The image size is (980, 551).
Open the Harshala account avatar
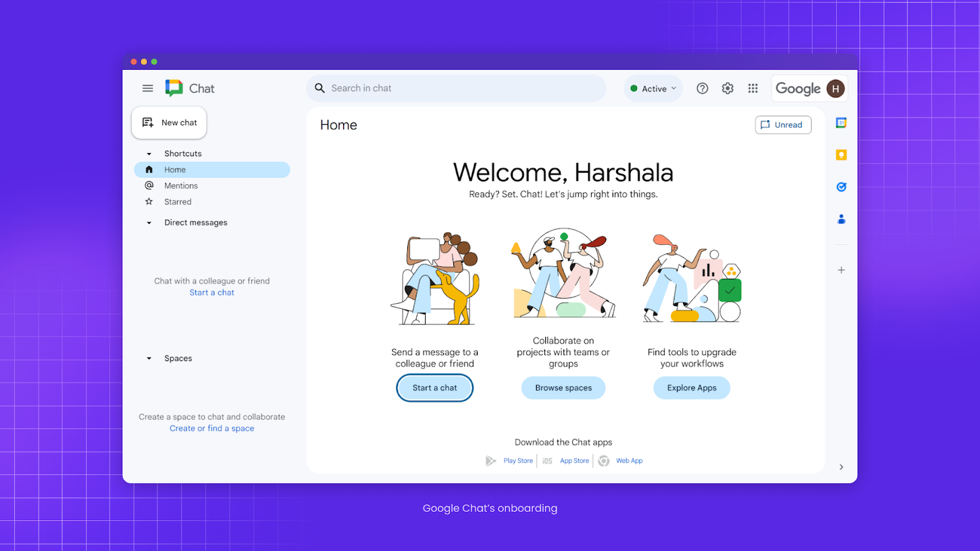pos(835,89)
